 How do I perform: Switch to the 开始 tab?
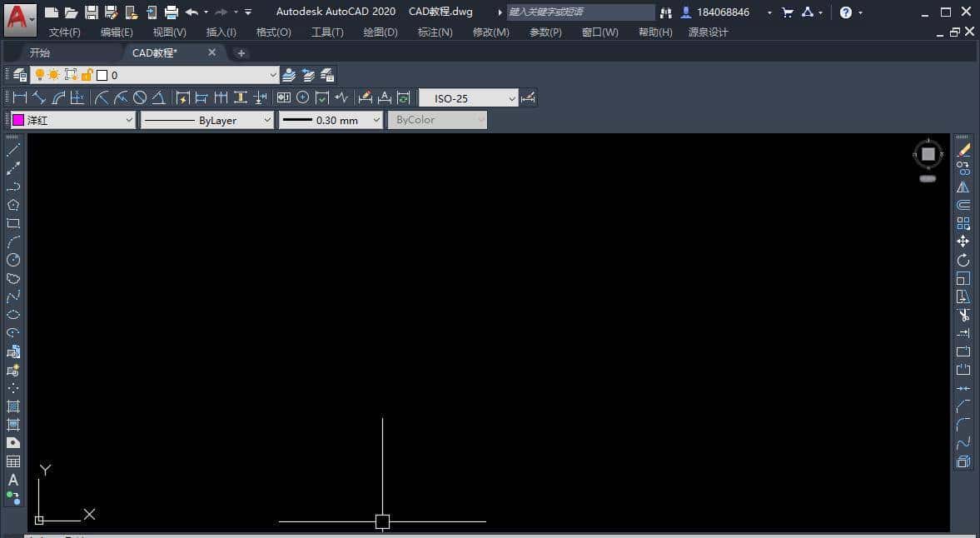click(x=40, y=52)
